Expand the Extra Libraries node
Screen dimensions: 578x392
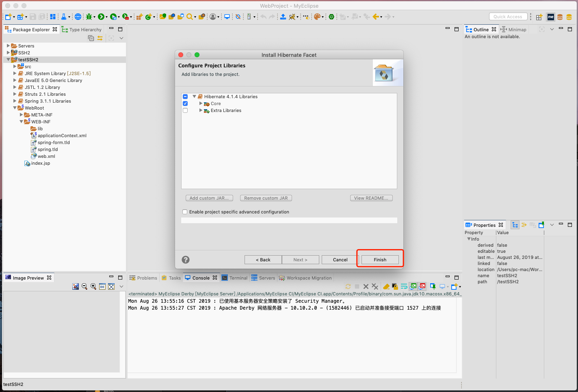(201, 110)
